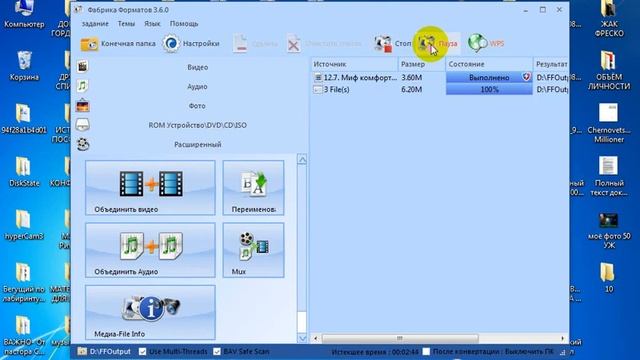Open the ВАЖНО От пастора desktop folder

coord(24,336)
